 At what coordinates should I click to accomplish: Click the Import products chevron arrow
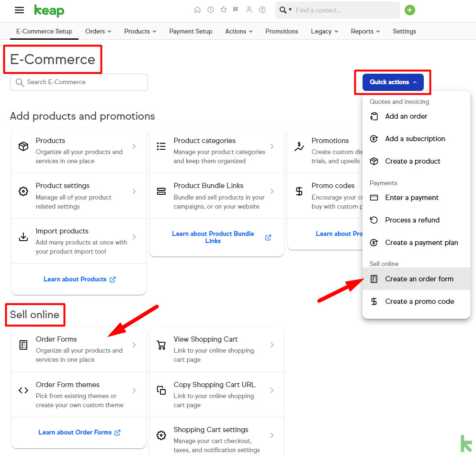coord(134,237)
